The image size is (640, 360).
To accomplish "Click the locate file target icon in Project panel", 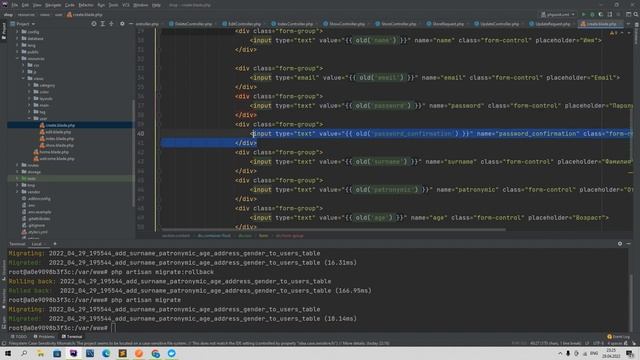I will pyautogui.click(x=94, y=24).
